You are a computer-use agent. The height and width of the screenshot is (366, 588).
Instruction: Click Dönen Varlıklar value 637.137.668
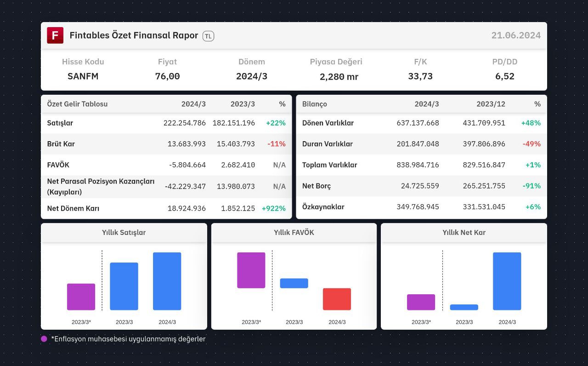pos(418,123)
